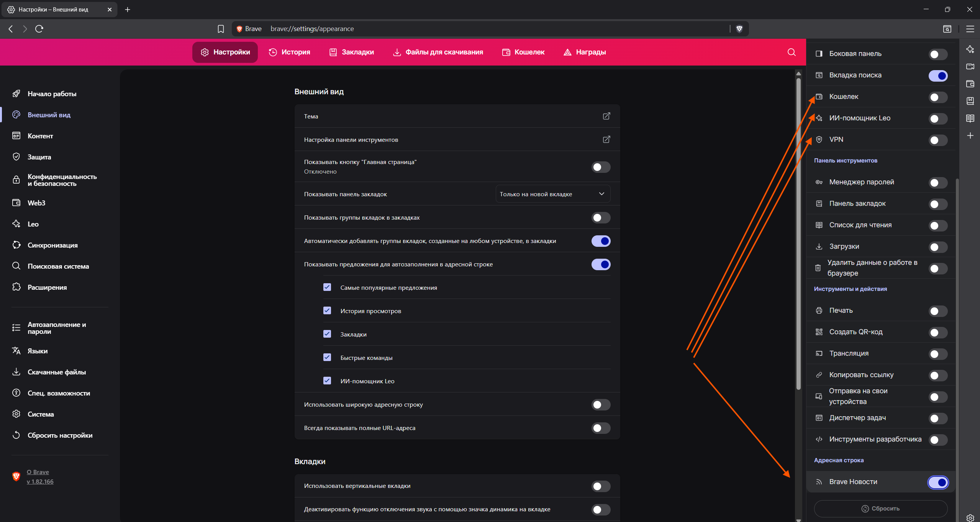Open external link icon next to Тема

click(606, 116)
